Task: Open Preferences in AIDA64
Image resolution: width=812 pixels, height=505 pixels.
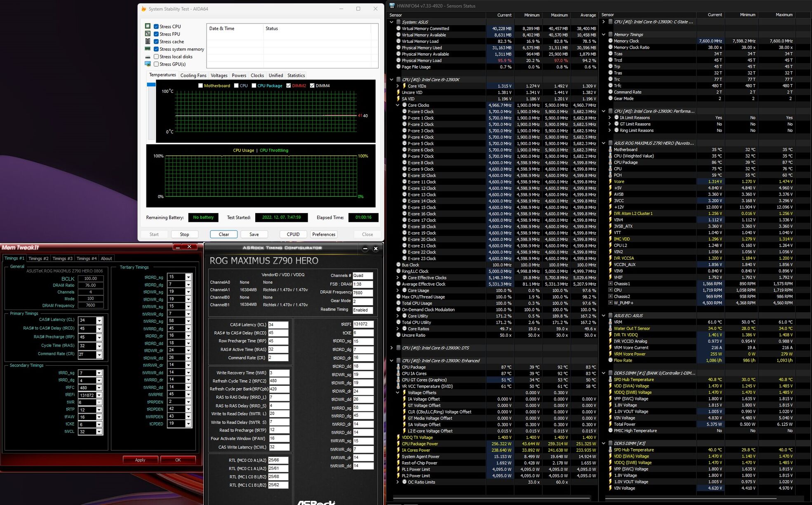Action: click(x=324, y=234)
